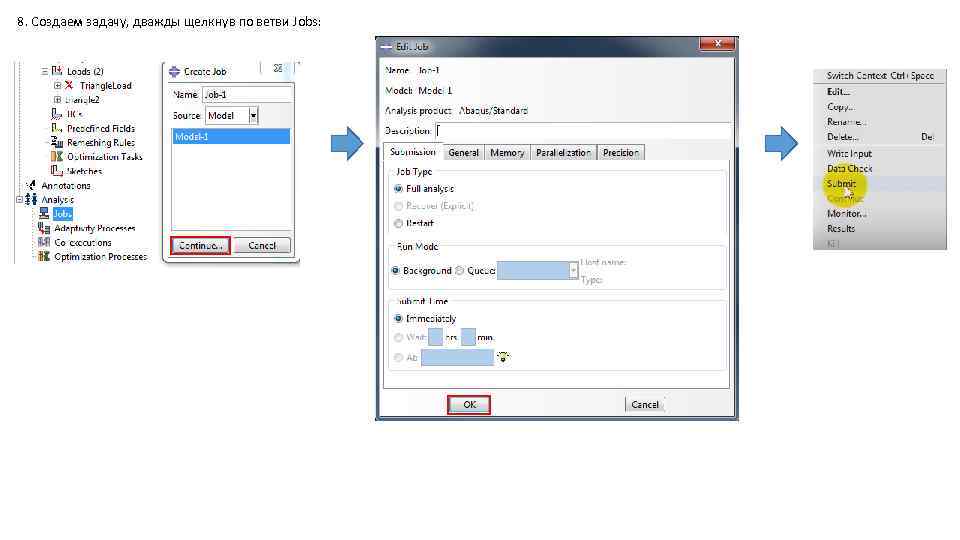The height and width of the screenshot is (540, 960).
Task: Click Cancel in Create Job dialog
Action: tap(262, 246)
